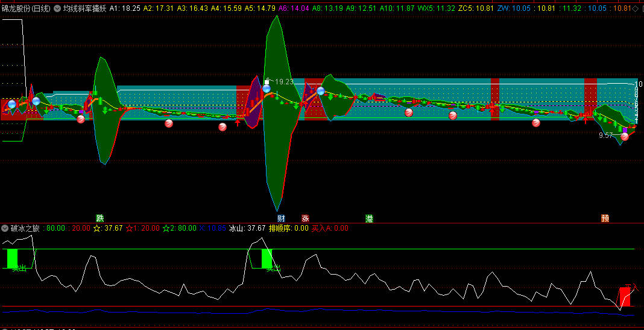This screenshot has height=330, width=644.
Task: Click the ☆2: 80.00 green value
Action: click(180, 228)
